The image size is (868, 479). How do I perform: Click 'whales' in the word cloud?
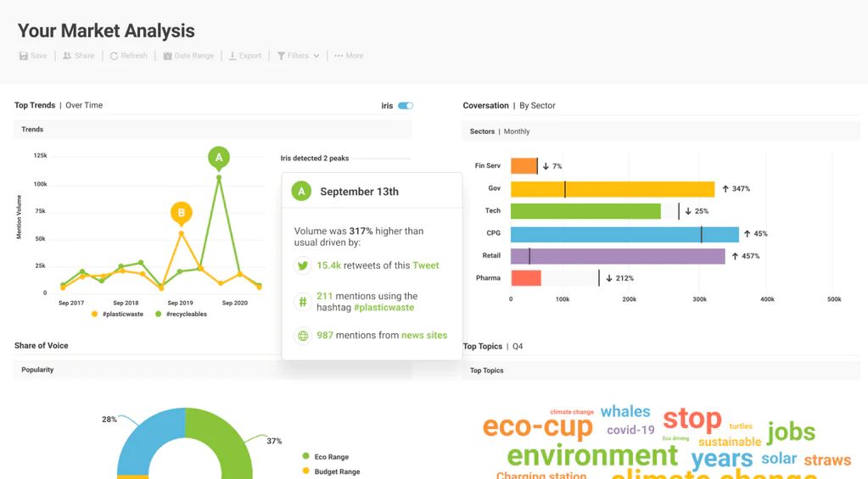pos(625,411)
